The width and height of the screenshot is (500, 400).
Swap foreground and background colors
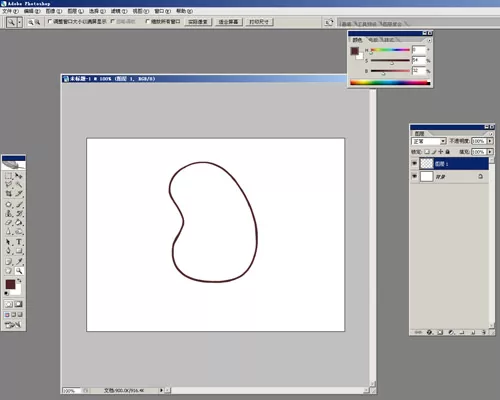click(19, 281)
